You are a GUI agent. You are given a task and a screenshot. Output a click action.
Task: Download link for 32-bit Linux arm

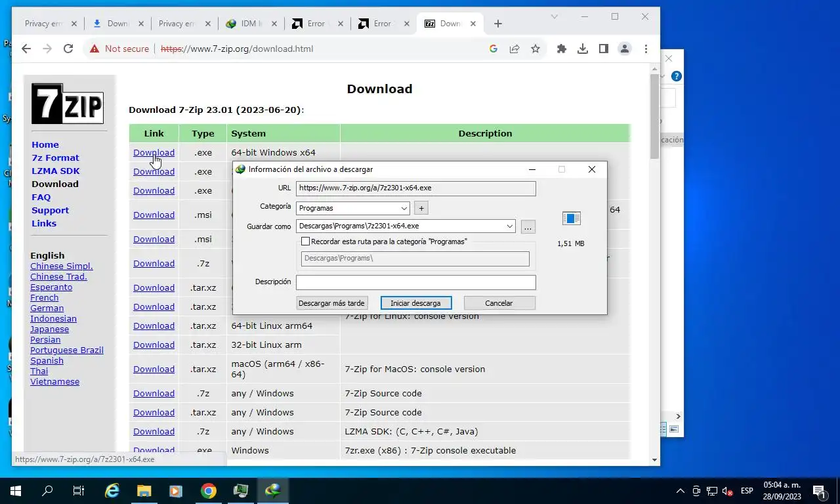(154, 345)
